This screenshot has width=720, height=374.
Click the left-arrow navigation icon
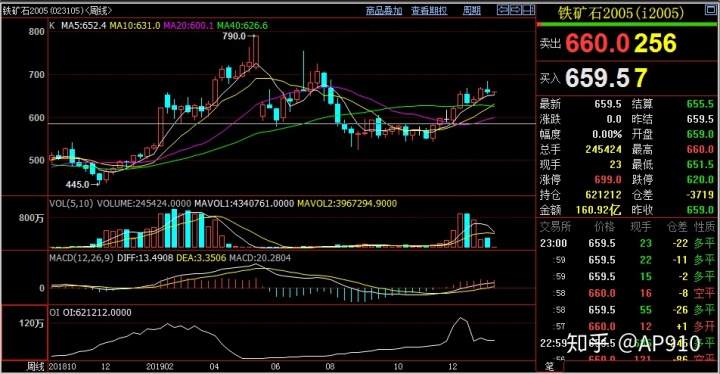coord(503,9)
